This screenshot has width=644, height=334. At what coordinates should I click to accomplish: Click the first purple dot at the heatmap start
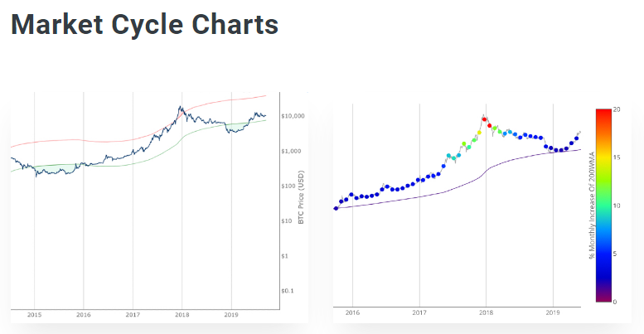[x=336, y=208]
